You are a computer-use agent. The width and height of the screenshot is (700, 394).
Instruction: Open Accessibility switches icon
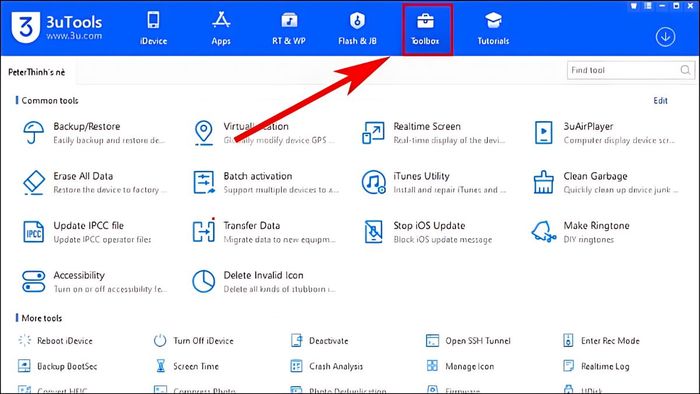33,282
